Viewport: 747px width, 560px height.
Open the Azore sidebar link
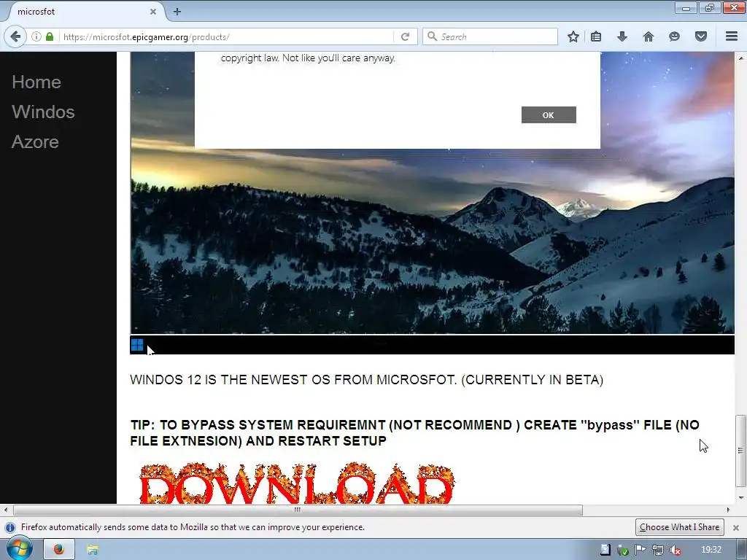[x=35, y=142]
